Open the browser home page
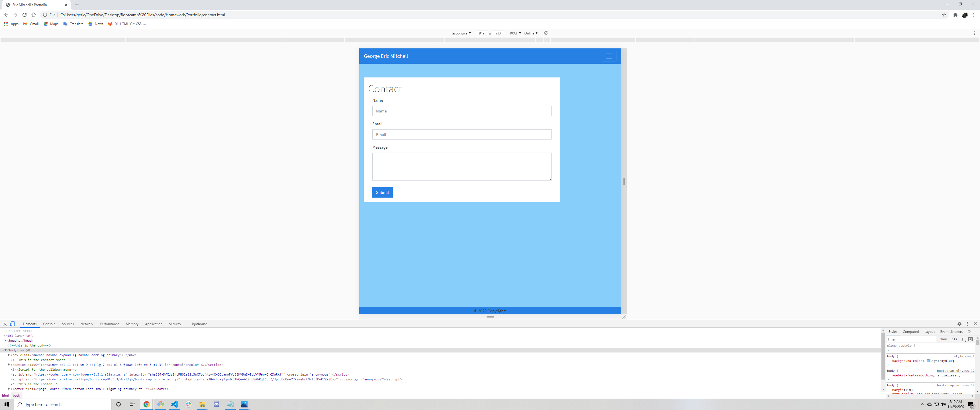Viewport: 980px width, 410px height. [34, 15]
